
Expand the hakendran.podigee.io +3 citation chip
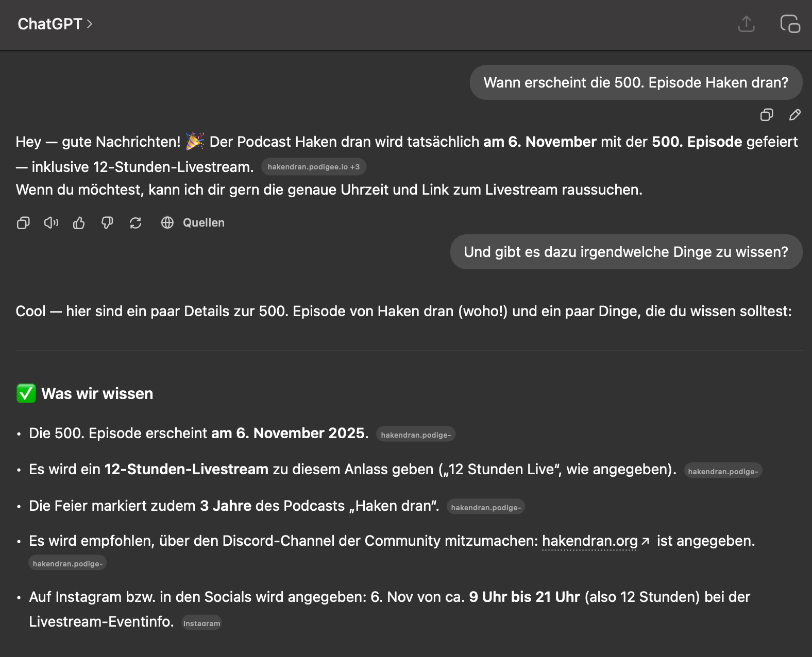[x=313, y=167]
